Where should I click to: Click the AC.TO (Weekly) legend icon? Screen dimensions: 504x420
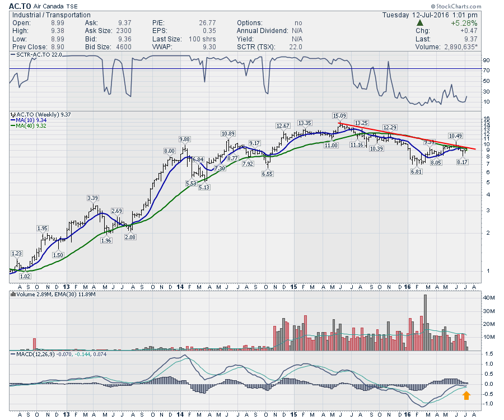pyautogui.click(x=12, y=114)
